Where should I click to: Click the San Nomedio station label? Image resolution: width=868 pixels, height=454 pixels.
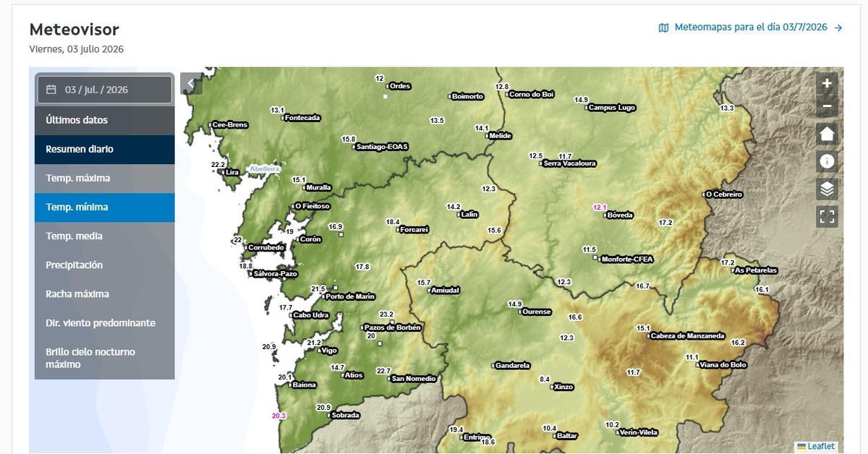(x=414, y=379)
